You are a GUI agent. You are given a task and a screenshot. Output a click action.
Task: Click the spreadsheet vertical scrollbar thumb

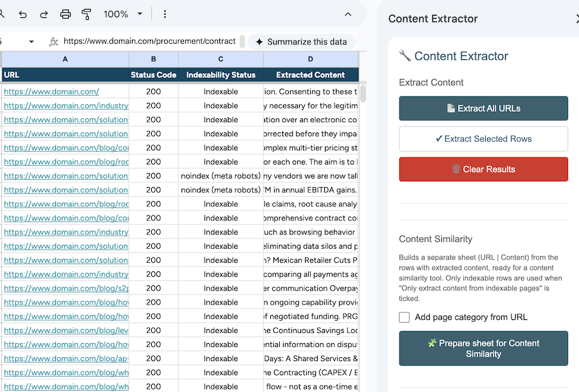363,94
